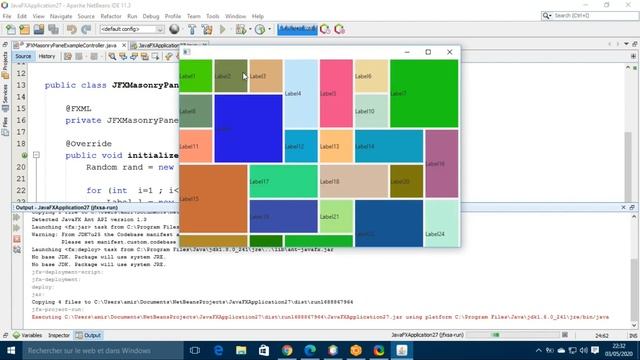
Task: Expand the Debug Project dropdown arrow
Action: (x=250, y=29)
